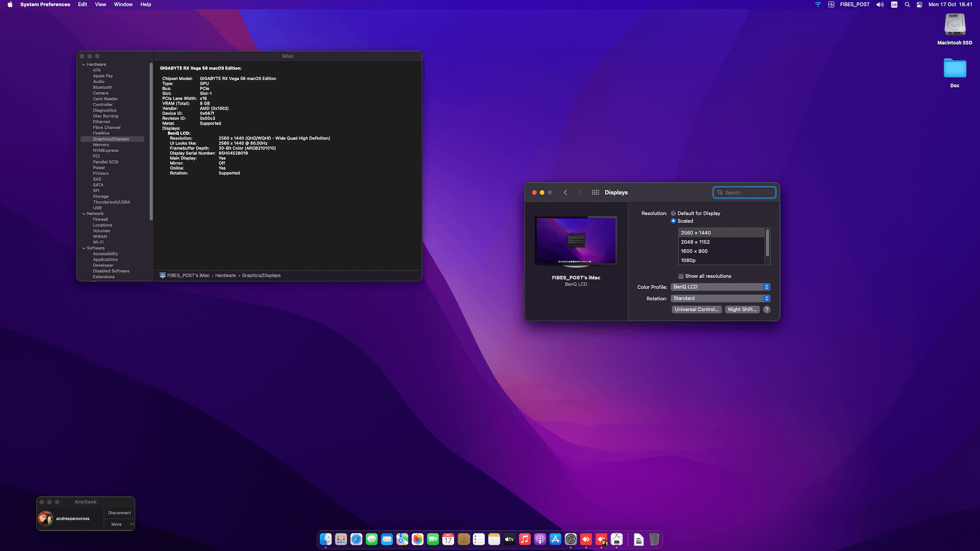
Task: Click the System Information sidebar scrollbar
Action: (151, 141)
